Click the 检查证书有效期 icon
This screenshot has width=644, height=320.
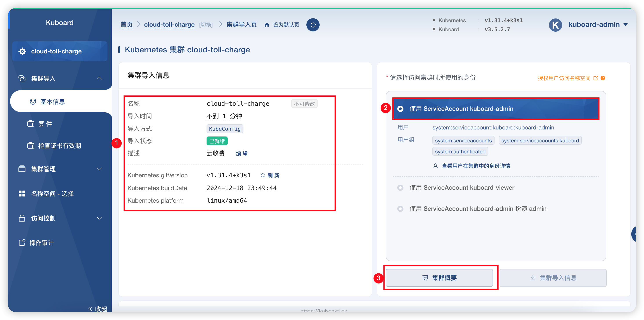[x=31, y=145]
